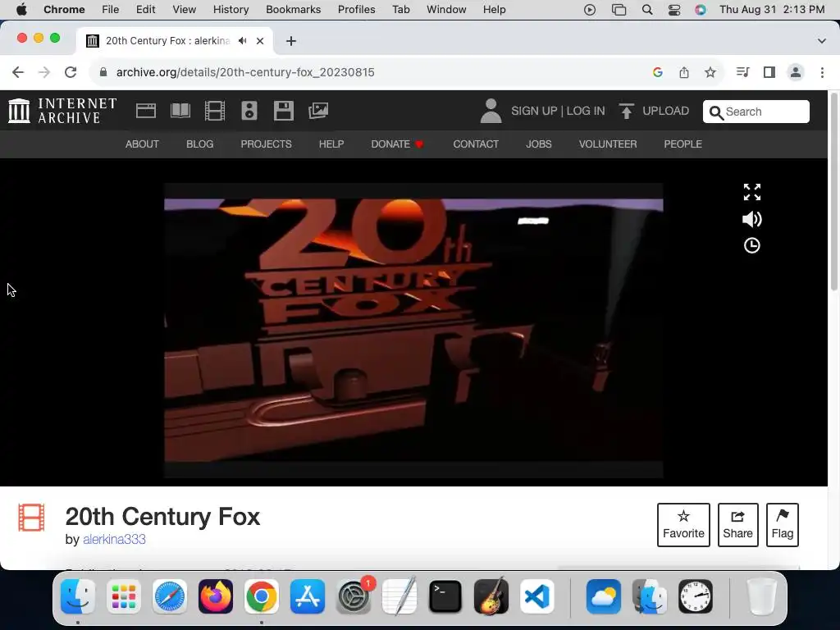Viewport: 840px width, 630px height.
Task: Focus the Internet Archive search field
Action: [x=756, y=112]
